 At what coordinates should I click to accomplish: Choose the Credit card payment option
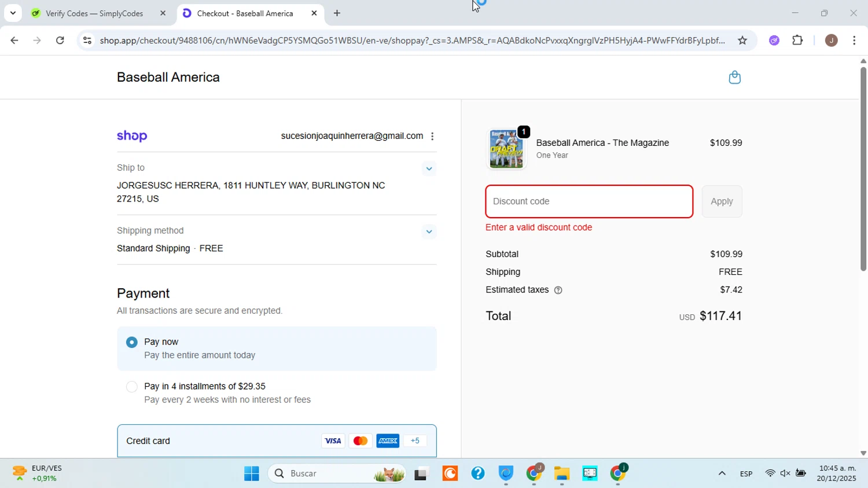(277, 441)
